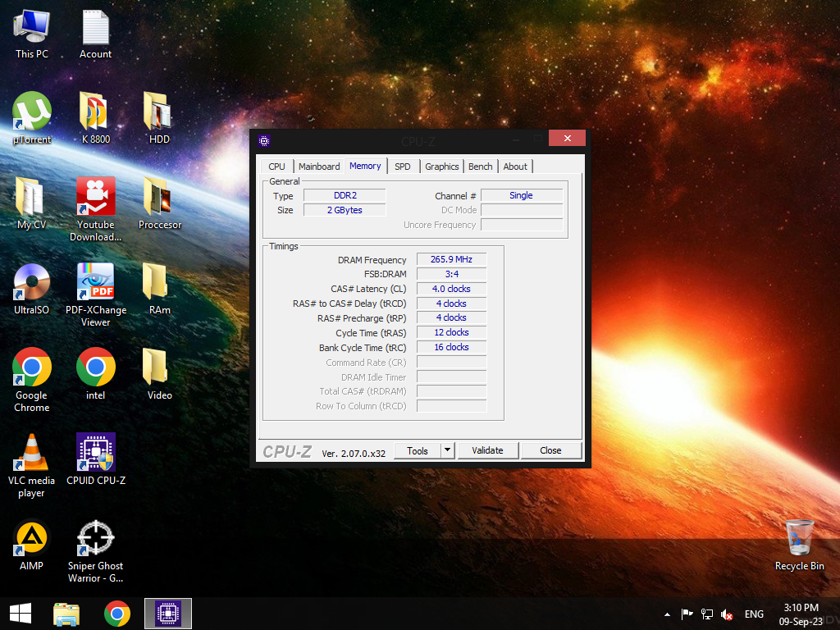The height and width of the screenshot is (630, 840).
Task: Open the CPUID CPU-Z desktop shortcut
Action: tap(96, 453)
